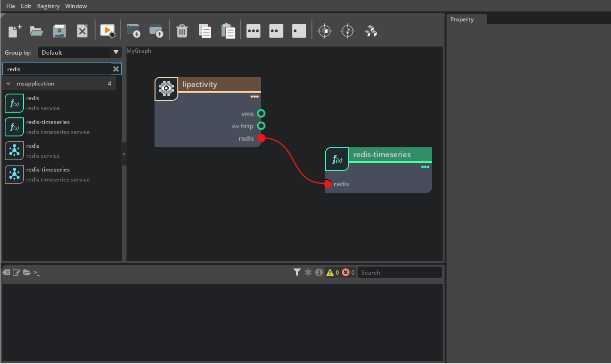Toggle info messages in the console

(319, 272)
